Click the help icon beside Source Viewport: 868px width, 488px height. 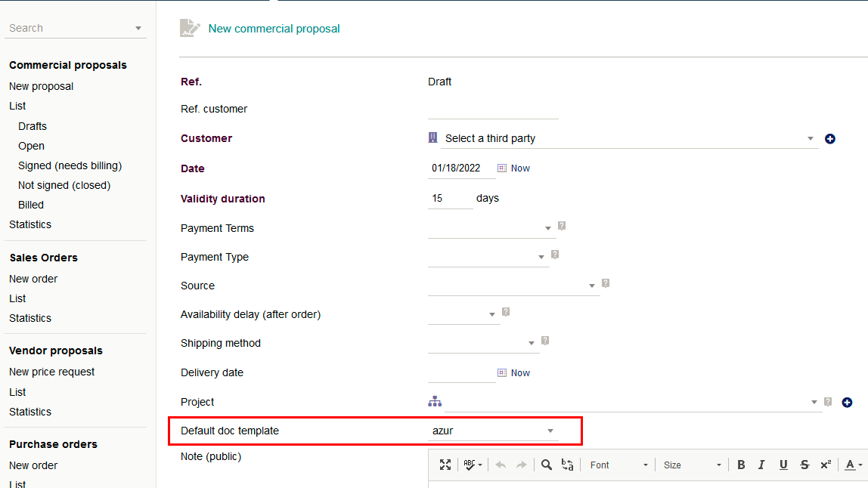606,283
